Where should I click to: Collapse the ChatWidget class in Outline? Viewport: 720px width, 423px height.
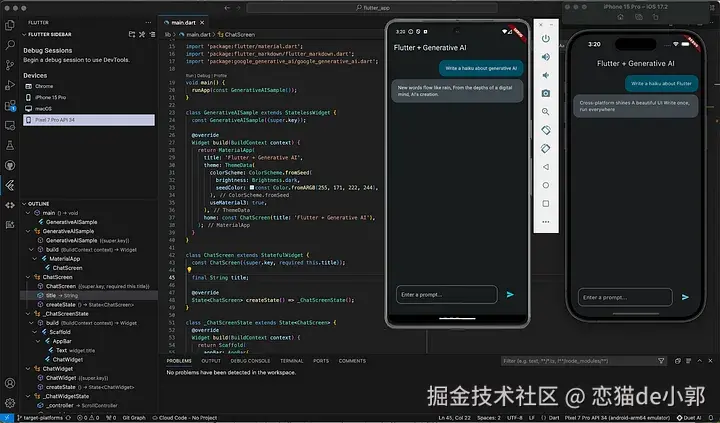pos(28,369)
